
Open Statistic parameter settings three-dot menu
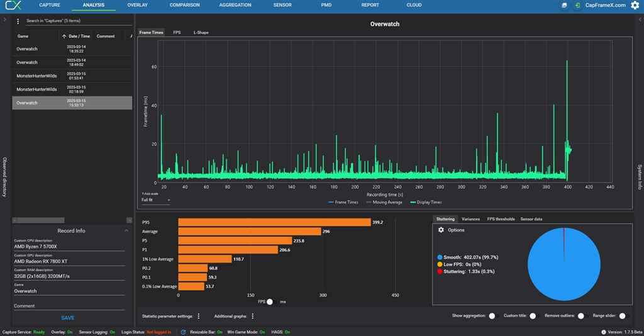[199, 316]
